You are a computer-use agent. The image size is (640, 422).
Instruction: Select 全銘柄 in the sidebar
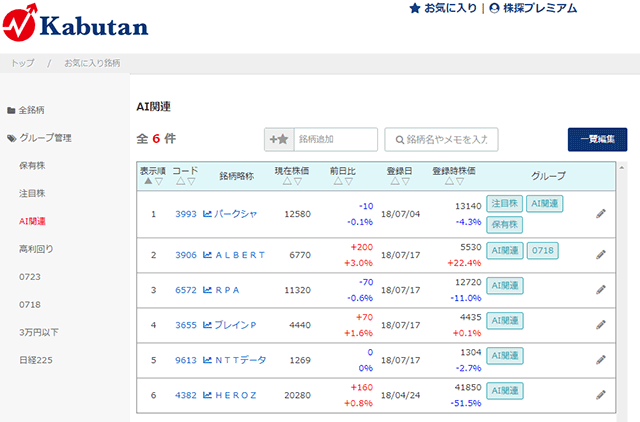(26, 110)
